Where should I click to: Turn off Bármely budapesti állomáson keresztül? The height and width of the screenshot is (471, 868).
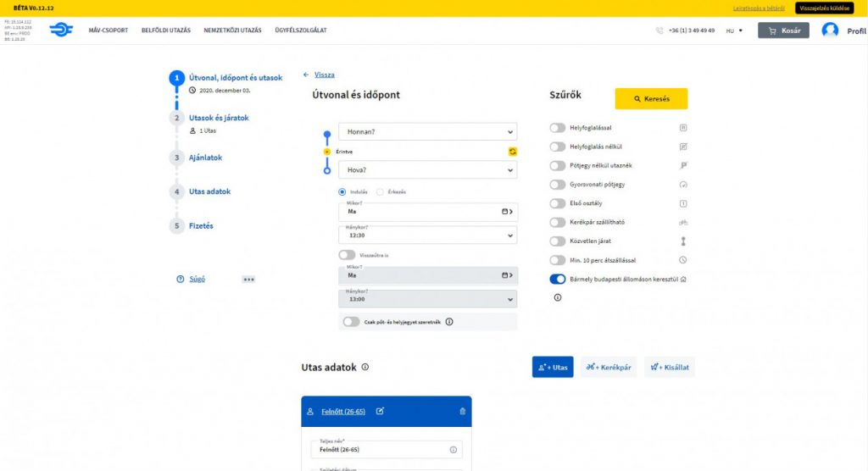click(x=557, y=279)
